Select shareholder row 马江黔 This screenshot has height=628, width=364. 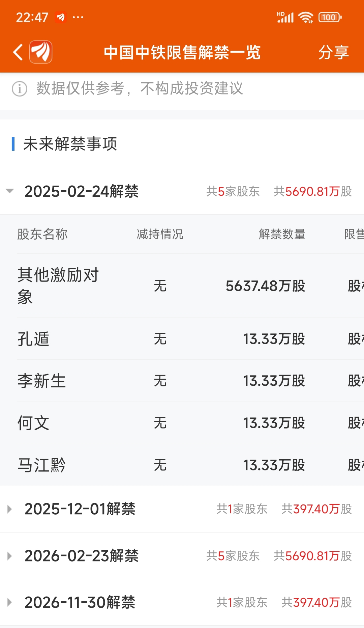(x=182, y=465)
